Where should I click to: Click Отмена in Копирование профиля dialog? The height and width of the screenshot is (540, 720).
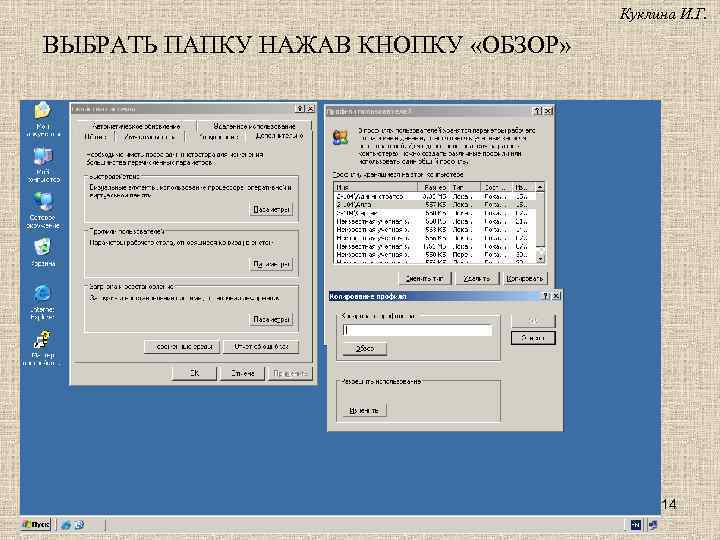pyautogui.click(x=533, y=338)
